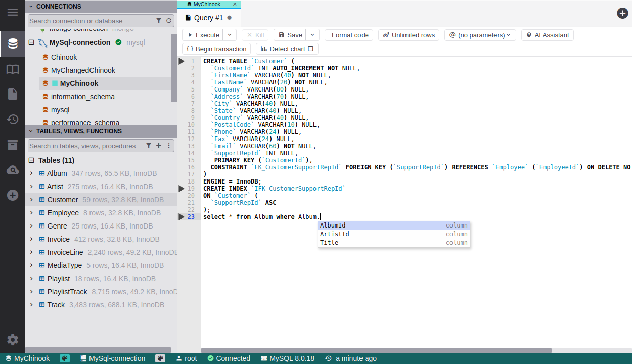Viewport: 632px width, 364px height.
Task: Select ArtistId from the autocomplete list
Action: click(x=334, y=234)
